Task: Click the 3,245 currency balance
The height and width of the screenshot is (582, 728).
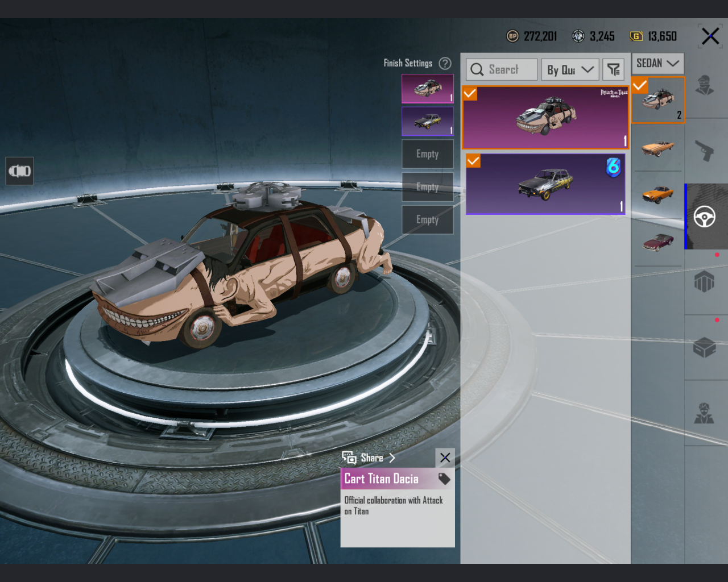Action: 602,36
